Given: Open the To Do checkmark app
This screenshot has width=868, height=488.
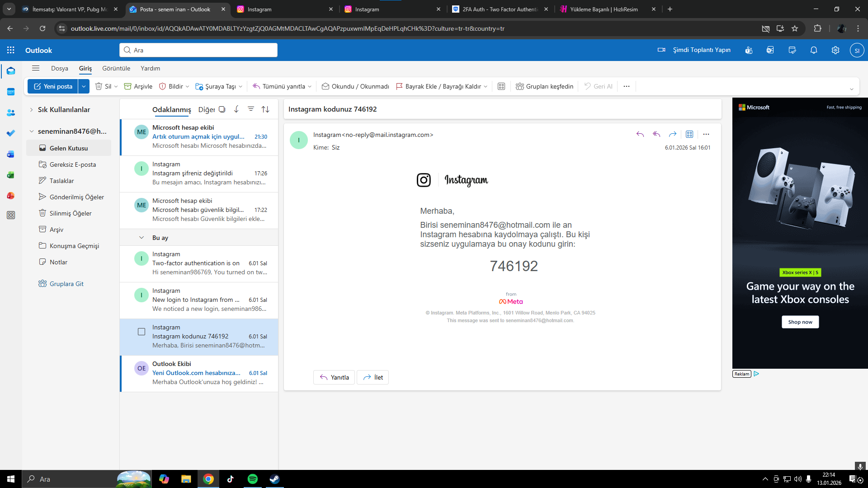Looking at the screenshot, I should pos(11,133).
